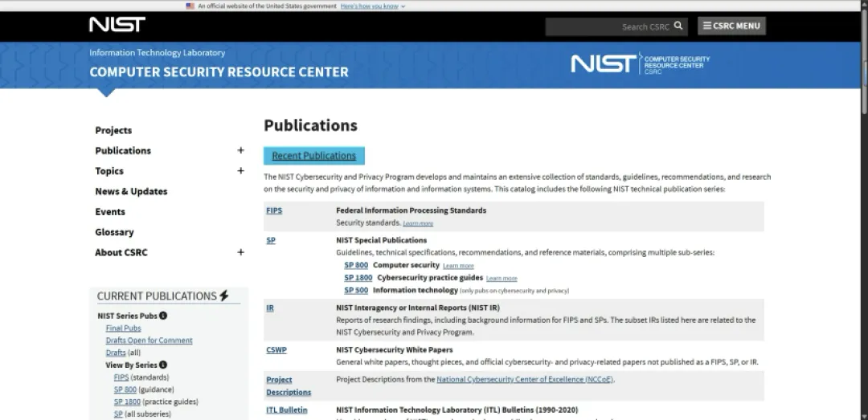Open Publications in sidebar navigation

click(x=123, y=150)
